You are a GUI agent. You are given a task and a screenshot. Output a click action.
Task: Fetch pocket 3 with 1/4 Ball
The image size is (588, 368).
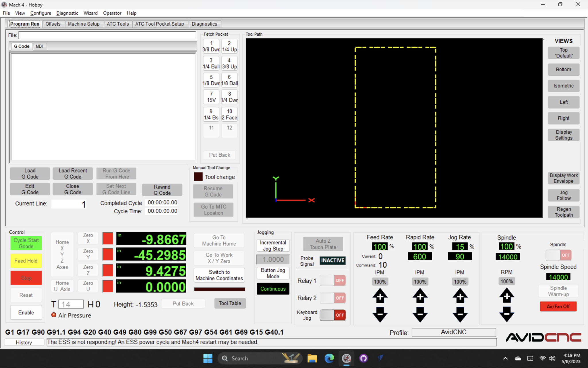tap(211, 63)
